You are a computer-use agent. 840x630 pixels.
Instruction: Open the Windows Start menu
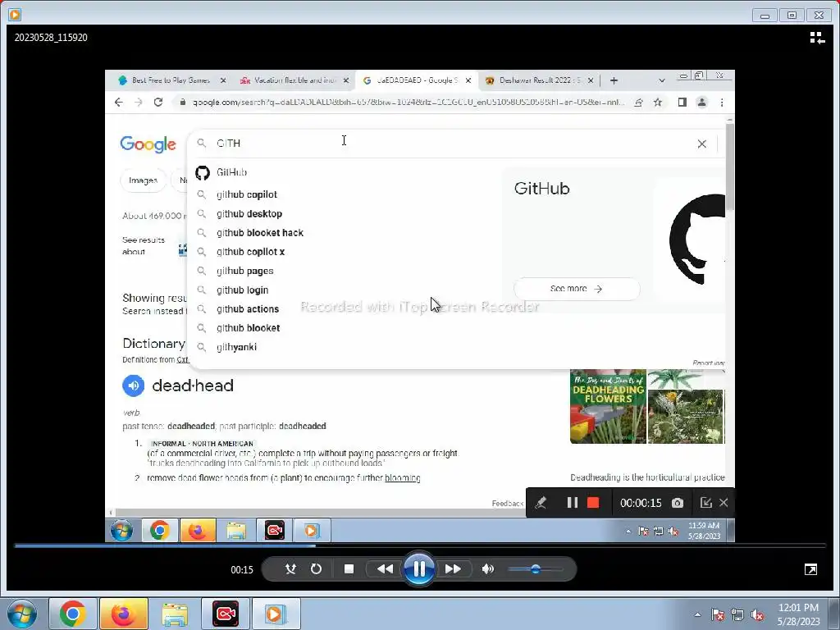click(22, 614)
